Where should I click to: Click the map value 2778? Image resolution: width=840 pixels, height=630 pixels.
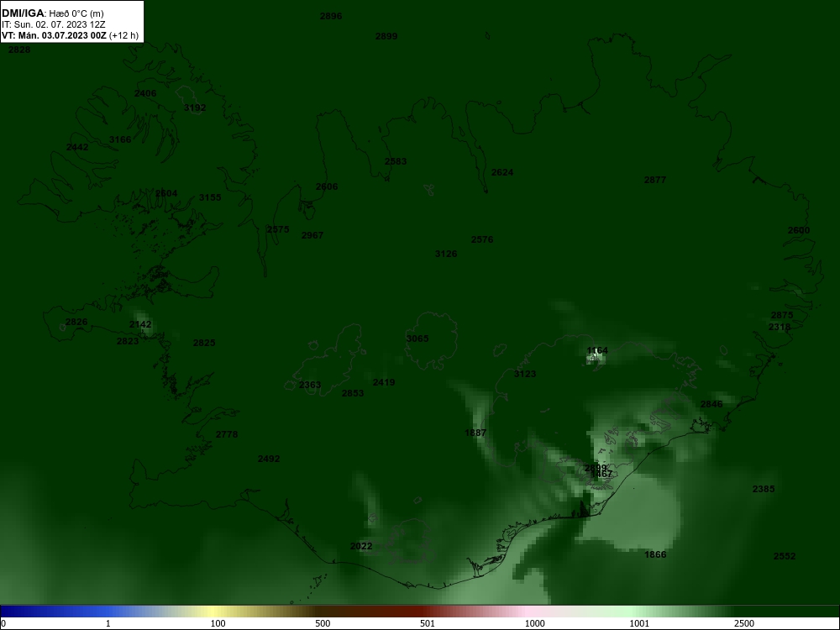pyautogui.click(x=227, y=434)
